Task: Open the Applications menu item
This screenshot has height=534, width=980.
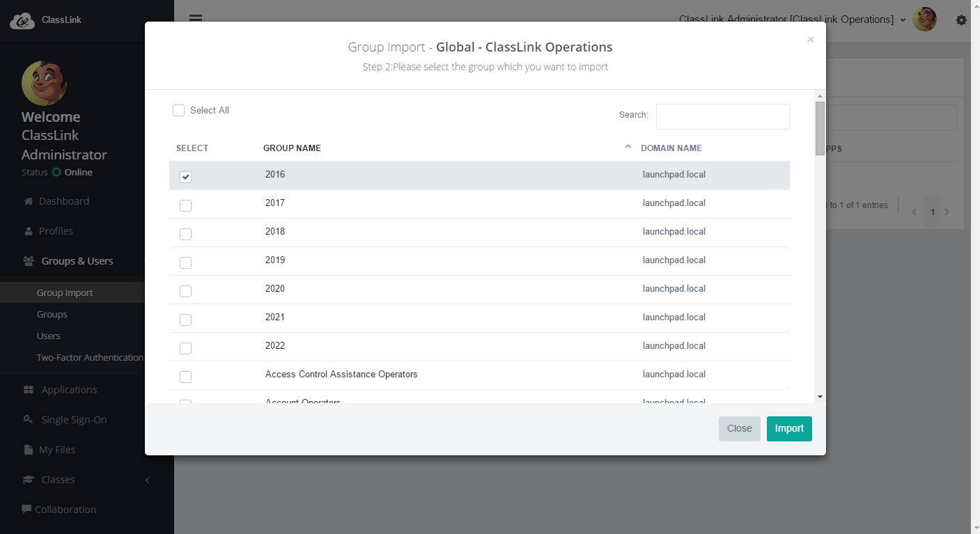Action: [69, 390]
